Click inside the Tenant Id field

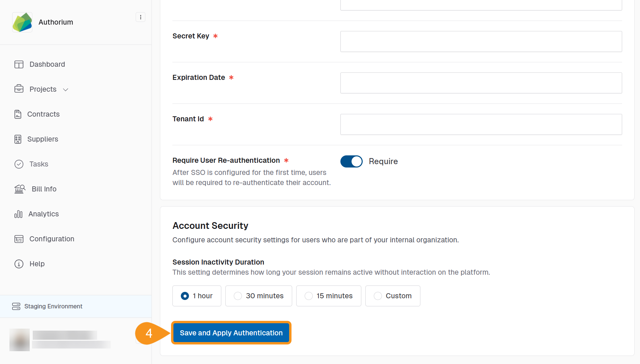click(481, 124)
